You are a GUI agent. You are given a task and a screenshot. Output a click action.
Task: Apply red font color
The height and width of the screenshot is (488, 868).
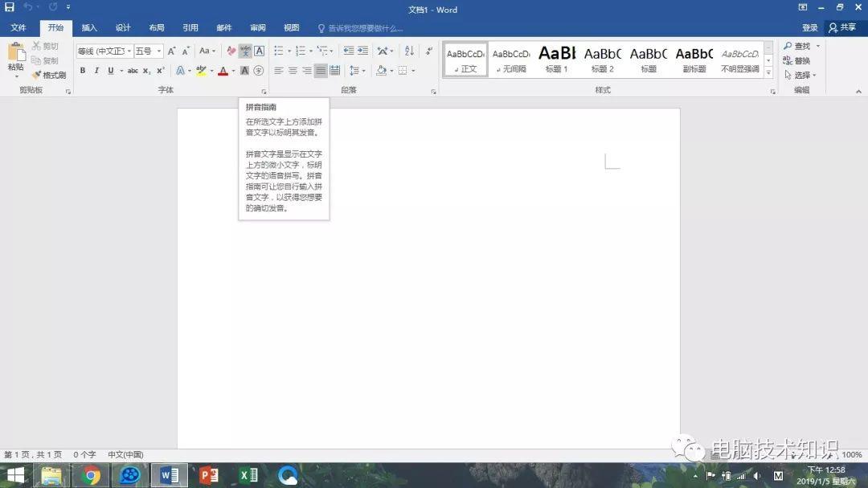point(223,71)
